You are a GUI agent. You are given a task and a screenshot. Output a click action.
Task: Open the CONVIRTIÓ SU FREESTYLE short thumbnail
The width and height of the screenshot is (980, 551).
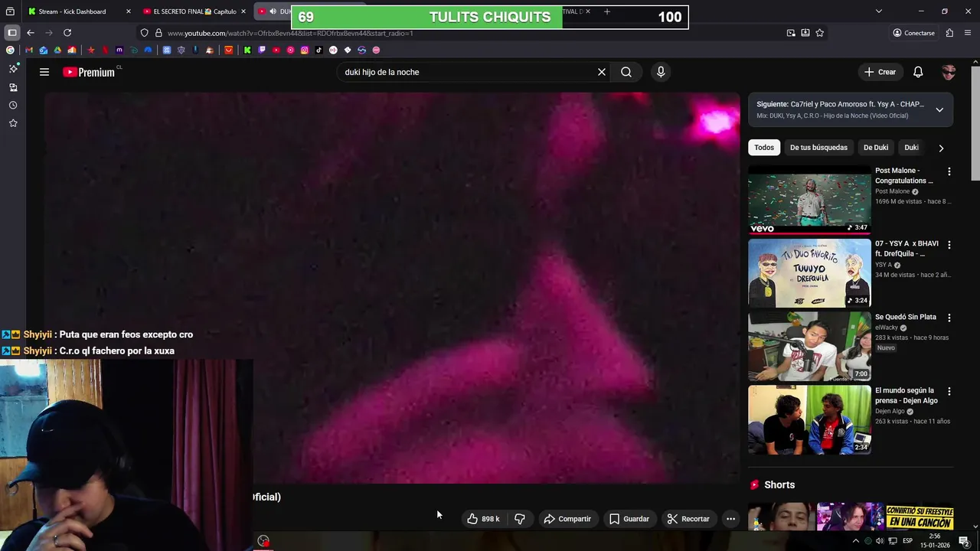click(x=920, y=517)
